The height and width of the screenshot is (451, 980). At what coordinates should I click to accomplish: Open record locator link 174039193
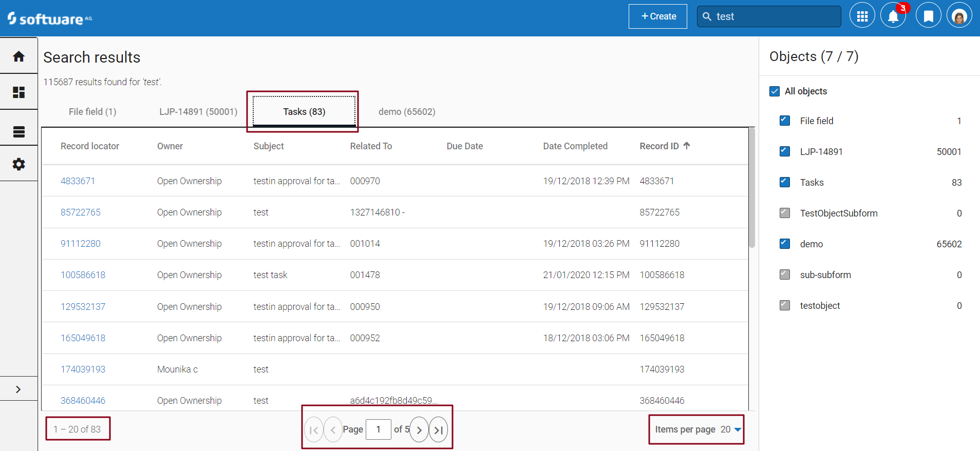pyautogui.click(x=83, y=369)
